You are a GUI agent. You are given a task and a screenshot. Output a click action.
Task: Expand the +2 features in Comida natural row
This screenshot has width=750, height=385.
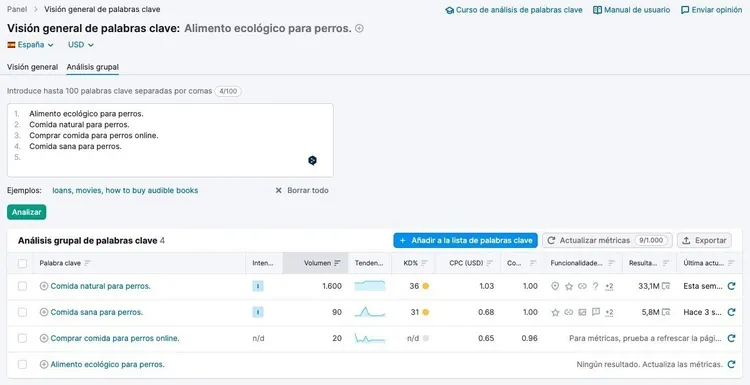(x=609, y=286)
